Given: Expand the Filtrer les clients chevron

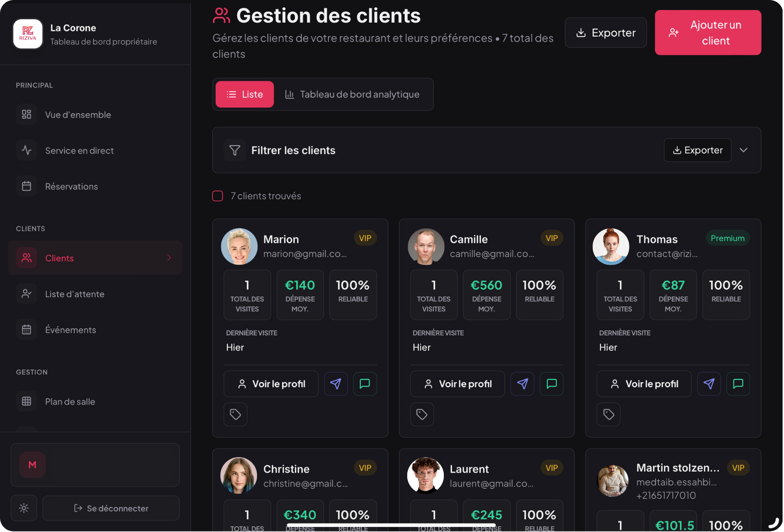Looking at the screenshot, I should (743, 150).
